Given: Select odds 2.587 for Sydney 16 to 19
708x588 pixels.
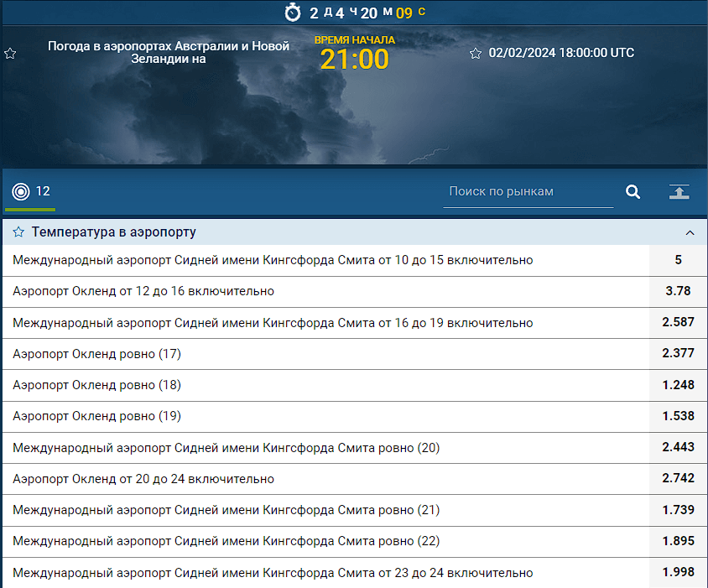Looking at the screenshot, I should [x=678, y=322].
